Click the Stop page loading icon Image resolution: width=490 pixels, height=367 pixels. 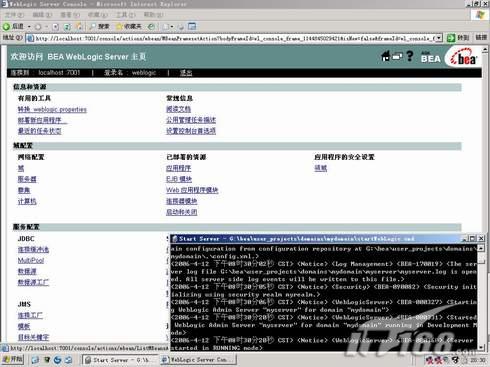(56, 27)
